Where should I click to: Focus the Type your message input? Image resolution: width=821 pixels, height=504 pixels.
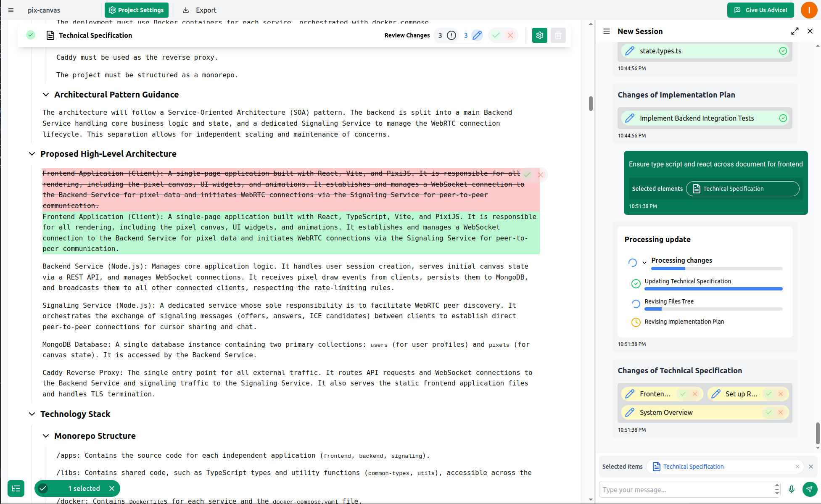pos(685,490)
